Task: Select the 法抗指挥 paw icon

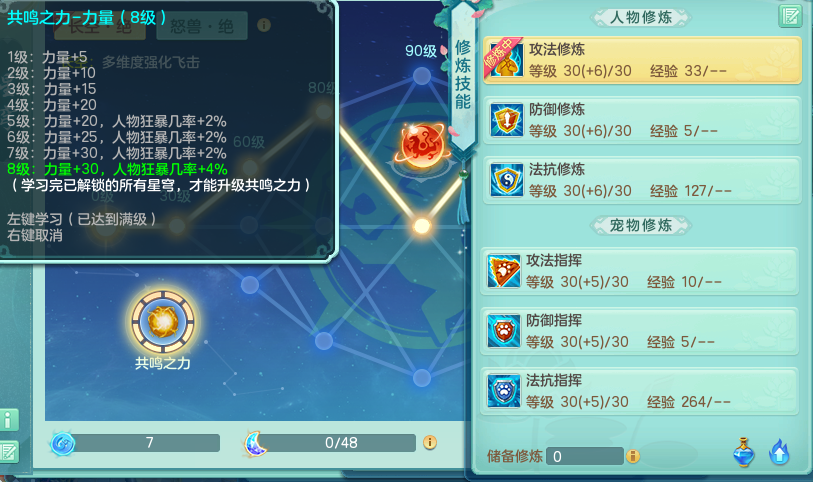Action: pos(503,391)
